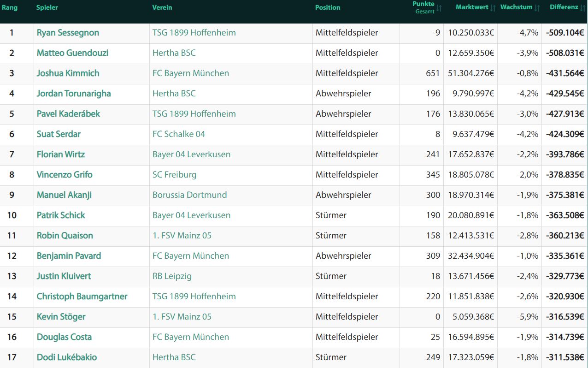Screen dimensions: 588x368
Task: Open Bayer 04 Leverkusen link in Schick row
Action: (x=191, y=215)
